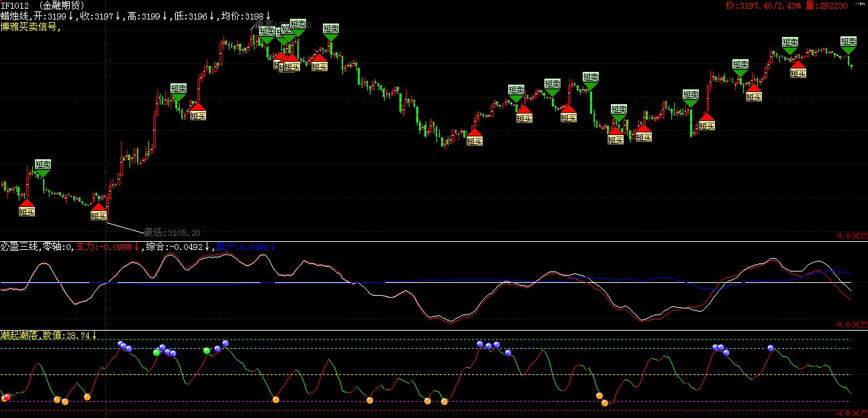The height and width of the screenshot is (418, 868).
Task: Maximize the 必盈三线 indicator panel
Action: pyautogui.click(x=864, y=325)
